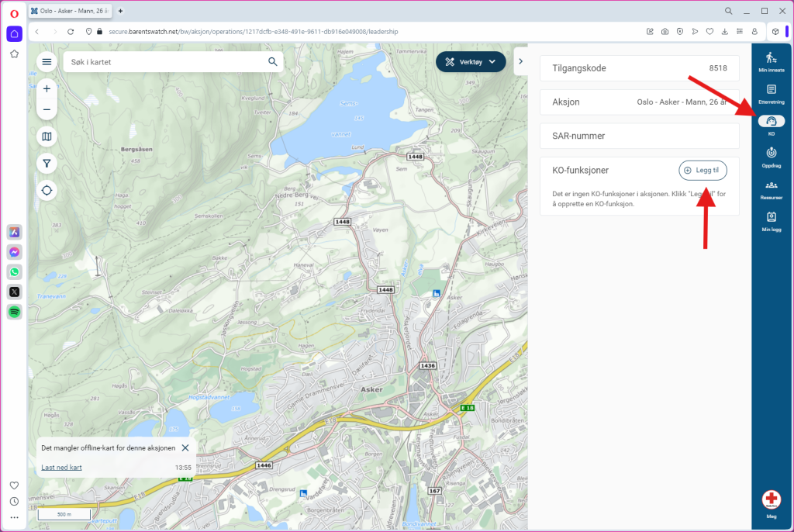Viewport: 794px width, 532px height.
Task: Open the hamburger menu on the map
Action: (47, 62)
